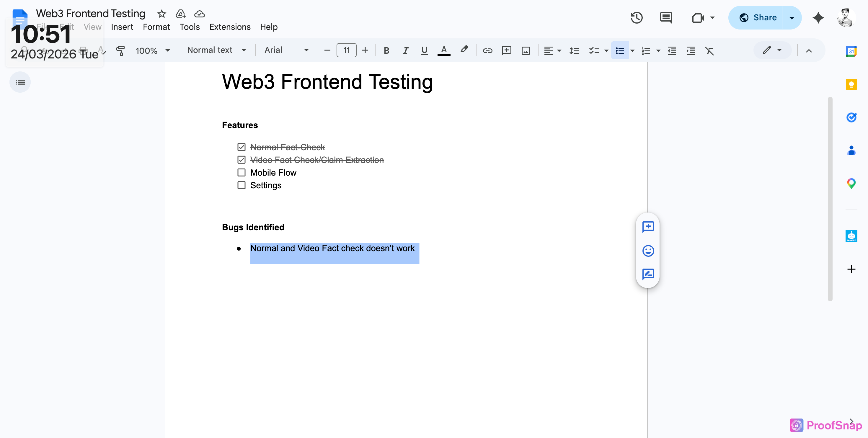Star the Web3 Frontend Testing document
The height and width of the screenshot is (438, 868).
162,14
